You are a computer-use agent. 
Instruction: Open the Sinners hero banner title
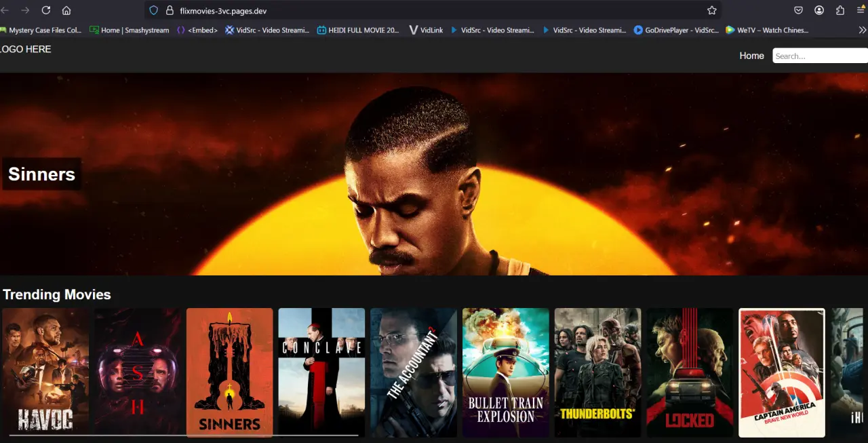[x=41, y=174]
